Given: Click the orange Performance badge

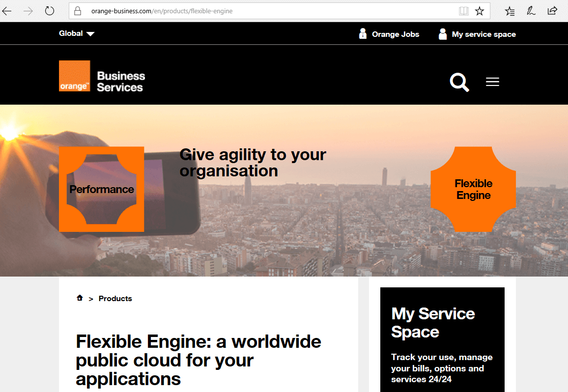Looking at the screenshot, I should tap(101, 189).
